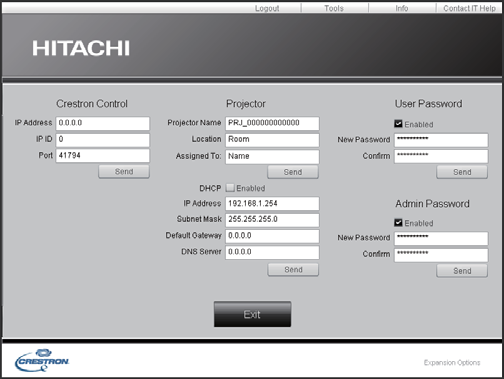Click the Assigned To field
This screenshot has width=504, height=379.
[x=272, y=157]
